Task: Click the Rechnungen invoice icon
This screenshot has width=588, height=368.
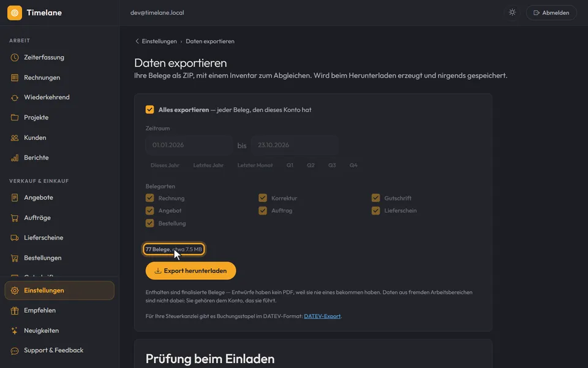Action: point(15,78)
